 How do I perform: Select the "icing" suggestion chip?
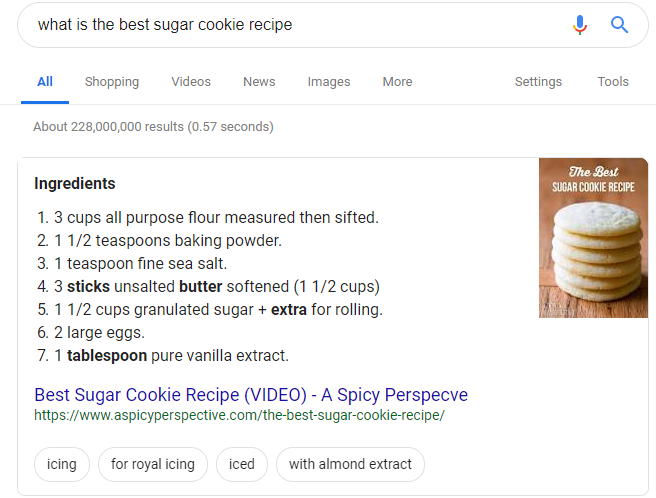tap(62, 464)
